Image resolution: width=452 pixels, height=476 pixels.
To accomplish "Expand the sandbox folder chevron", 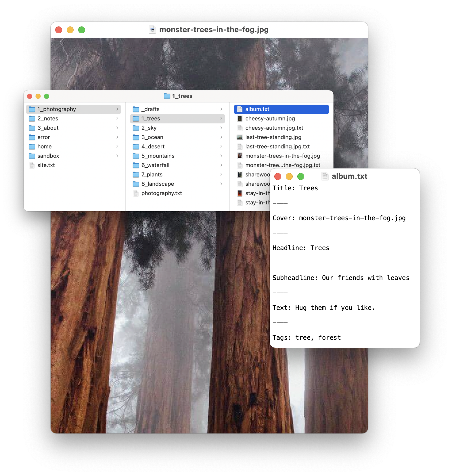I will pyautogui.click(x=117, y=156).
